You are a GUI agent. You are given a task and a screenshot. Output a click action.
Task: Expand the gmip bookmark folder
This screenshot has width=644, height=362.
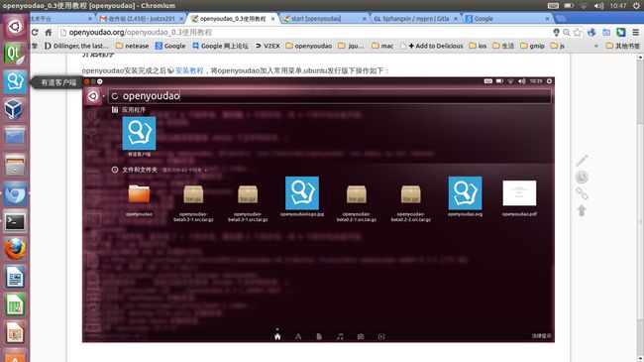(532, 46)
